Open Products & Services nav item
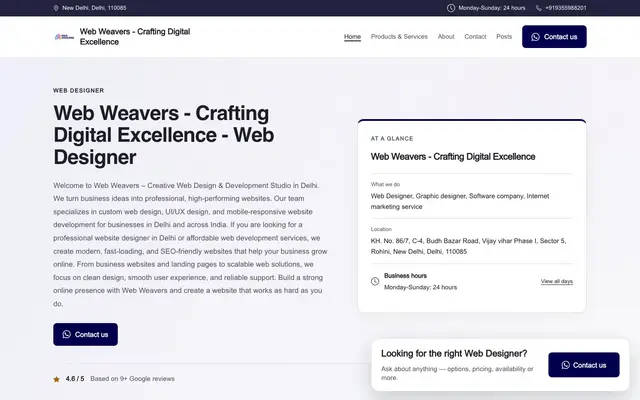Image resolution: width=640 pixels, height=400 pixels. click(x=399, y=37)
